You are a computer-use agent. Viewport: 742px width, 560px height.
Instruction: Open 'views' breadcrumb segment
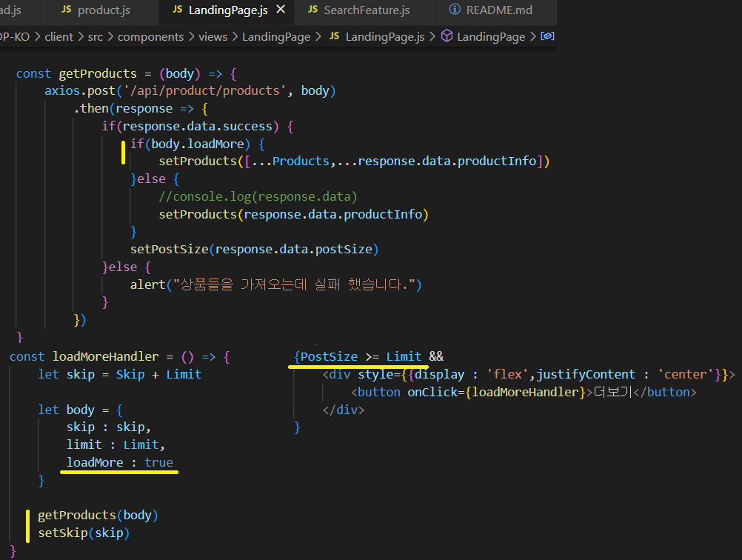point(213,36)
